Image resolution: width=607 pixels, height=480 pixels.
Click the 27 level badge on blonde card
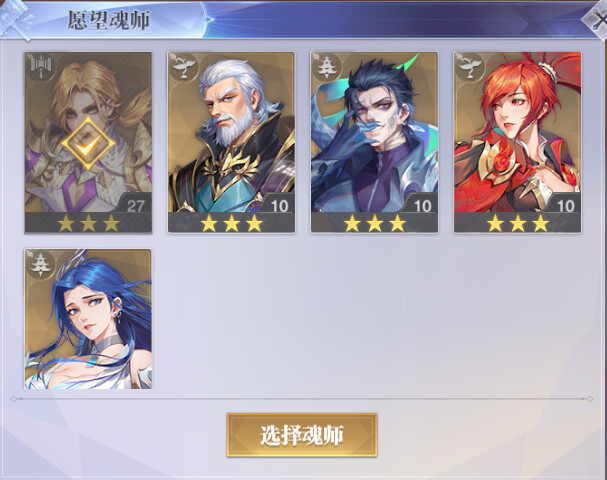tap(135, 205)
